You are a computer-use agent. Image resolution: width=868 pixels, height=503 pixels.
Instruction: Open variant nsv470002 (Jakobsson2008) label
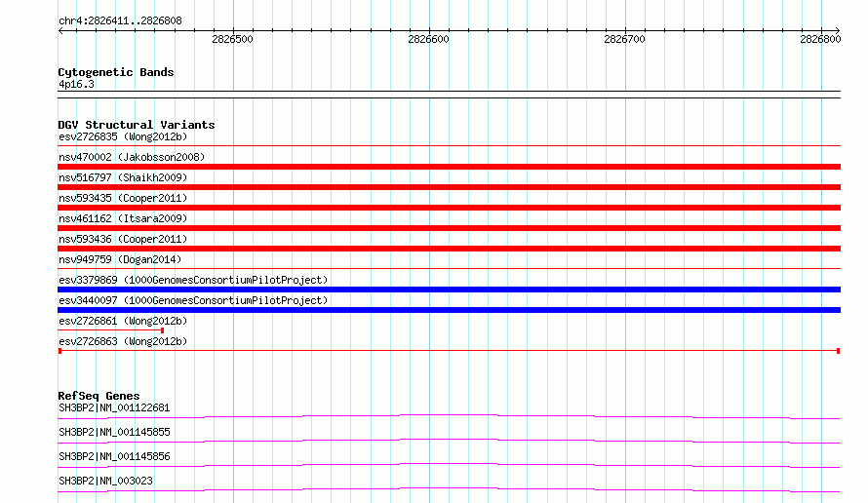[132, 157]
